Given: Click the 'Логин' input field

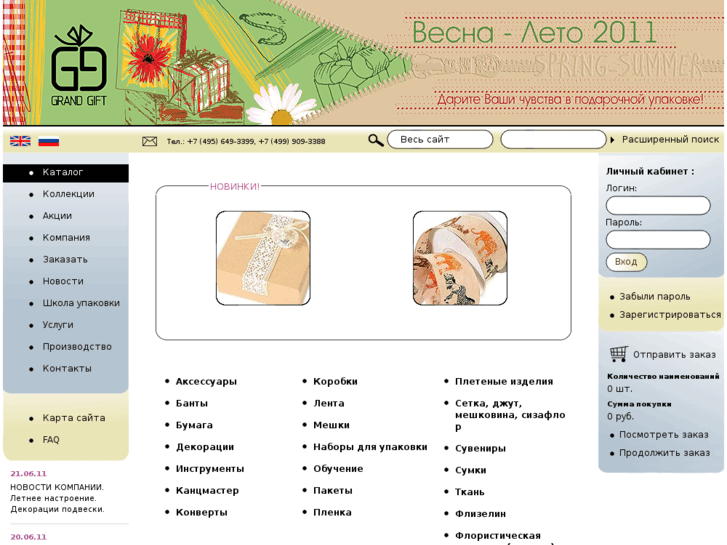Looking at the screenshot, I should 658,205.
